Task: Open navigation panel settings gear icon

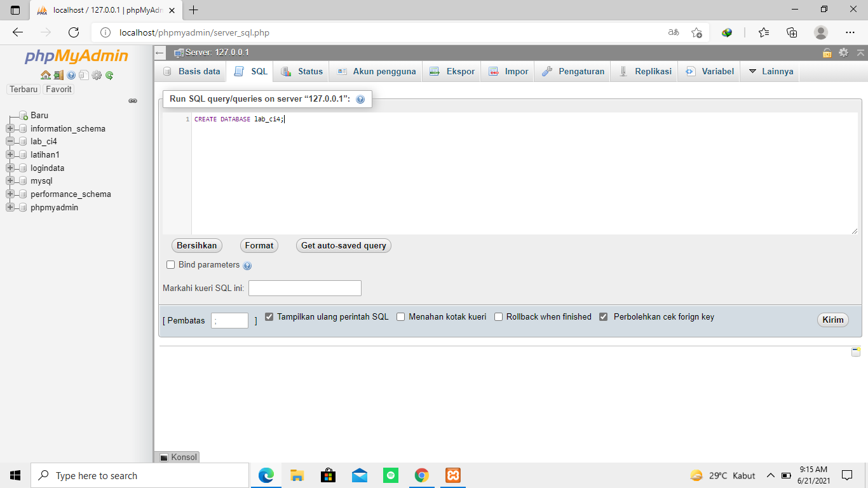Action: pyautogui.click(x=97, y=75)
